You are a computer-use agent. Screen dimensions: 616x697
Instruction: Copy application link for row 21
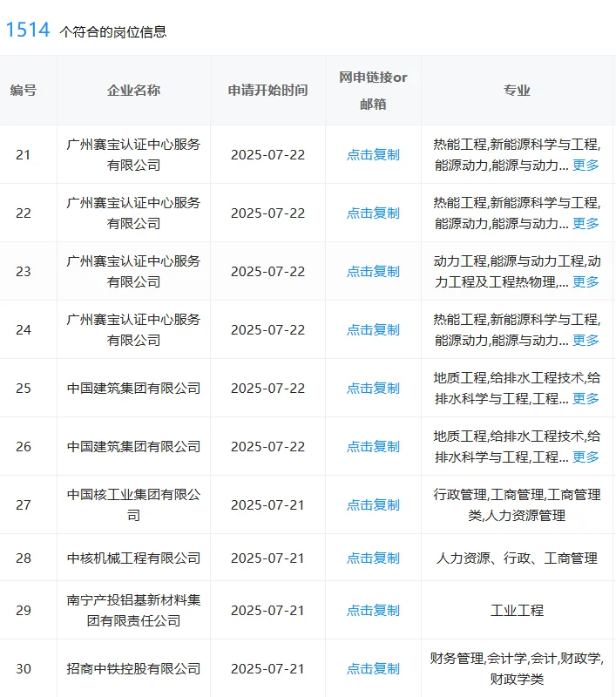click(373, 155)
